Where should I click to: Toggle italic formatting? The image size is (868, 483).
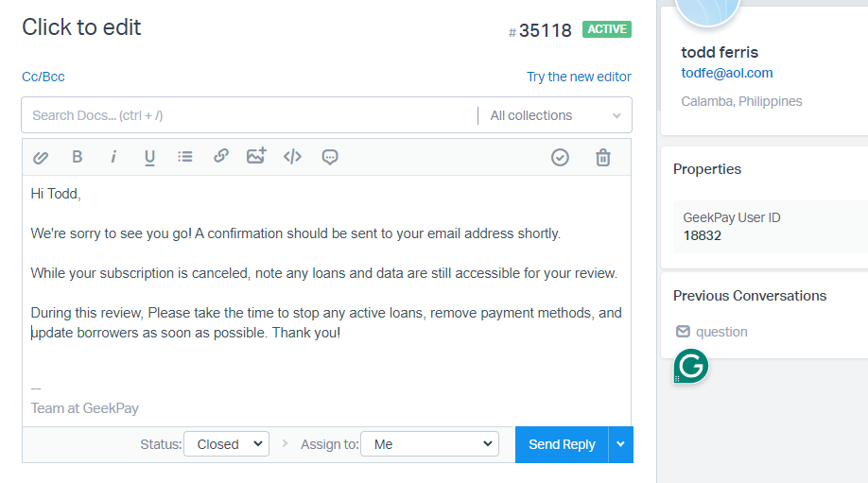[x=113, y=157]
